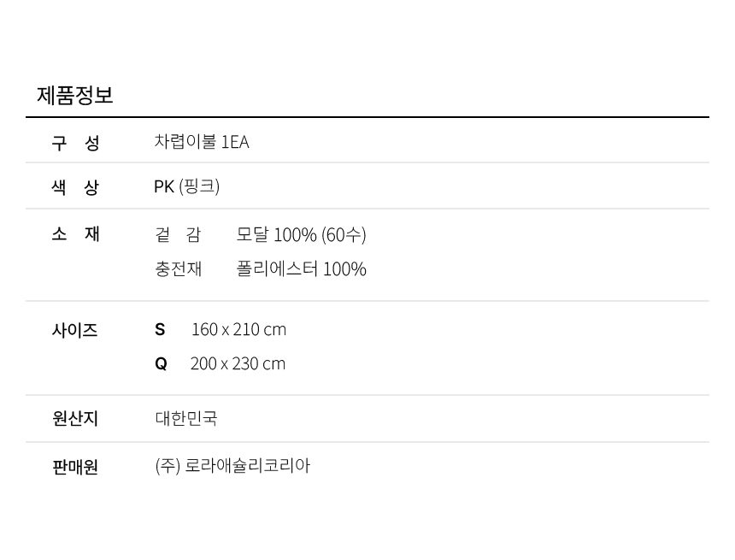Click the (주) 로라애슐리코리아 seller name
The width and height of the screenshot is (735, 560).
[x=232, y=466]
